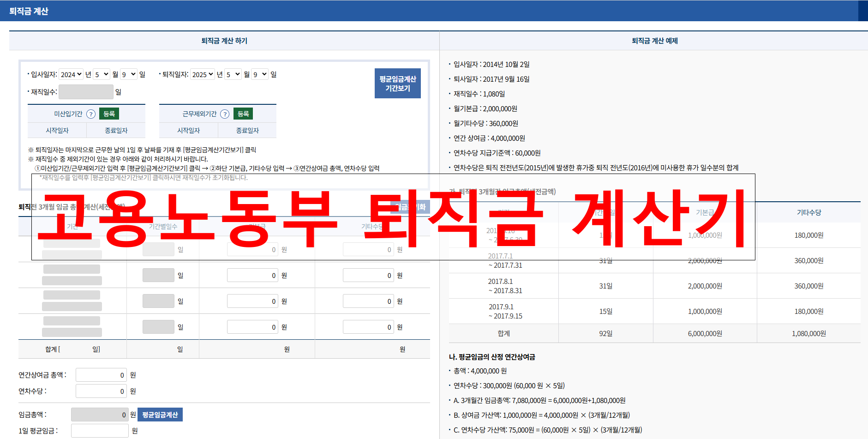Click the 기타수당 header in example table

tap(809, 212)
